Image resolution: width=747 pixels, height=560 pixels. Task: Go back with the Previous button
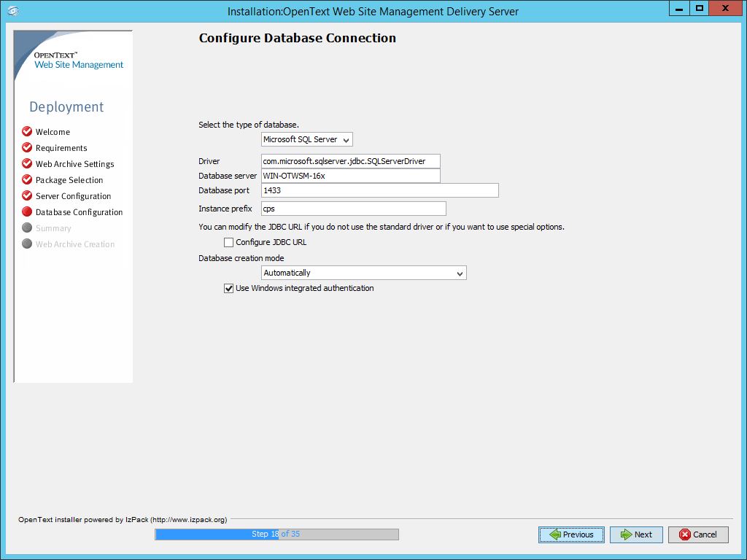point(572,534)
